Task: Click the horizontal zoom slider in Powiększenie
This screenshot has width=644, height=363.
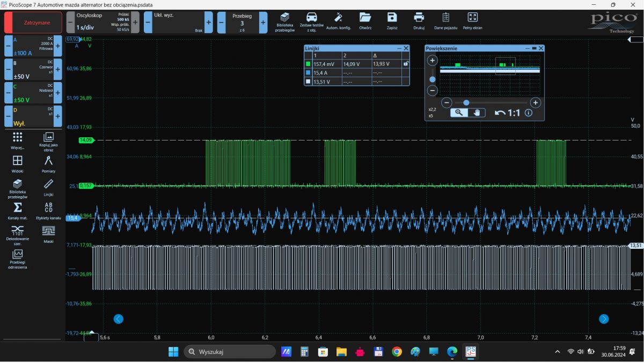Action: pos(466,102)
